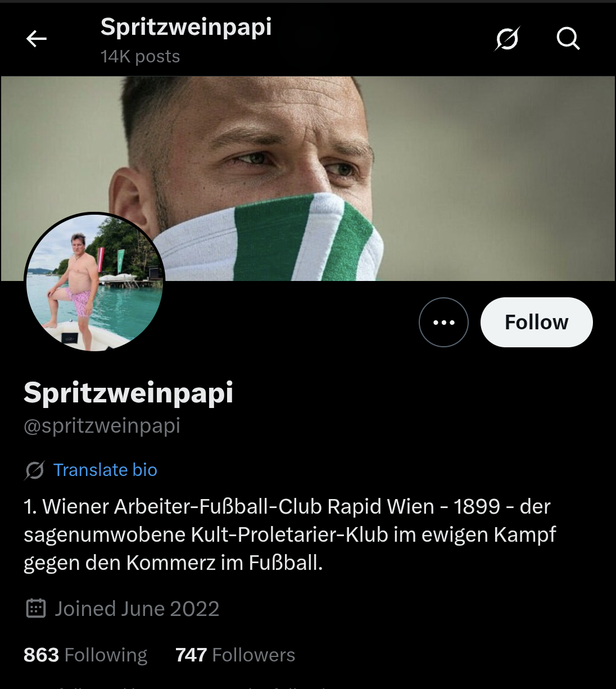Click the large Spritzweinpapi display name

click(128, 392)
